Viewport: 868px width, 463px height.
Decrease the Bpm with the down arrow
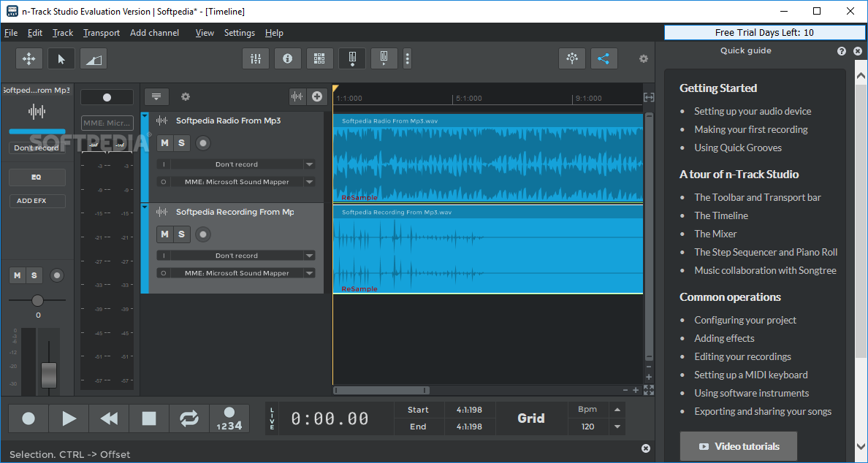[x=617, y=427]
